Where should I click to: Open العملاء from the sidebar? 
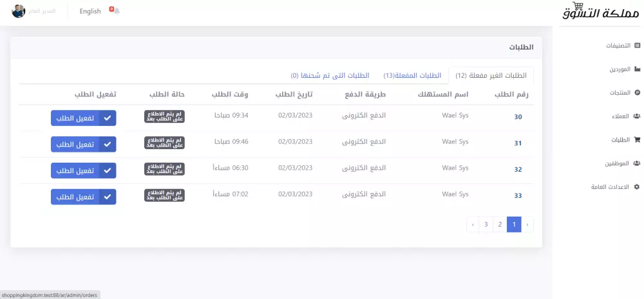pos(621,116)
